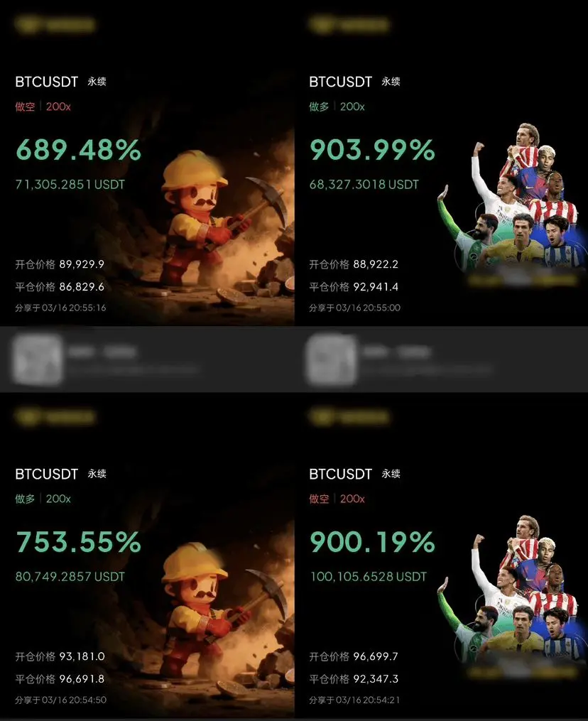
Task: Click the blurred logo above the bottom-left card
Action: tap(55, 416)
